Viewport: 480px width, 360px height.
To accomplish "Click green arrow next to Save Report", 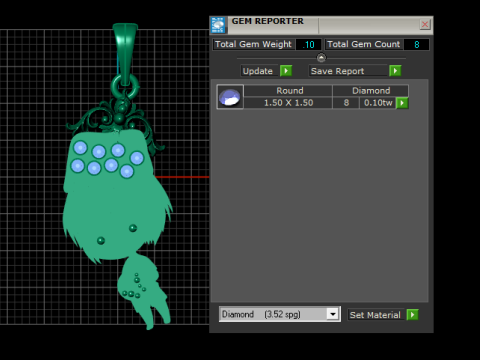I will click(395, 71).
